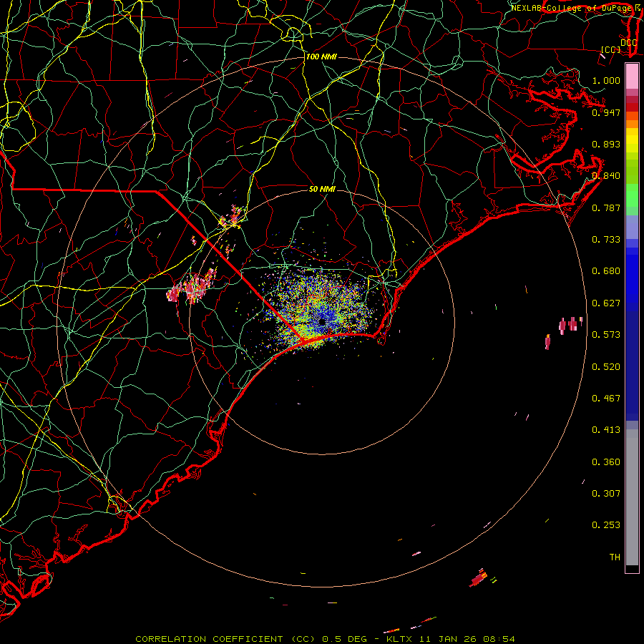This screenshot has width=644, height=644.
Task: Click the "KLTX" station identifier in the caption
Action: tap(399, 639)
